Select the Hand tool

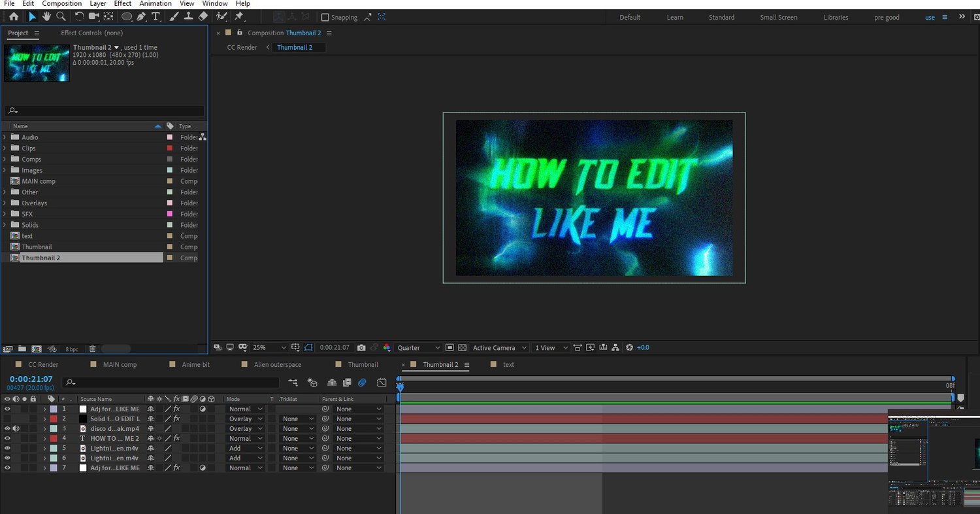[x=46, y=16]
